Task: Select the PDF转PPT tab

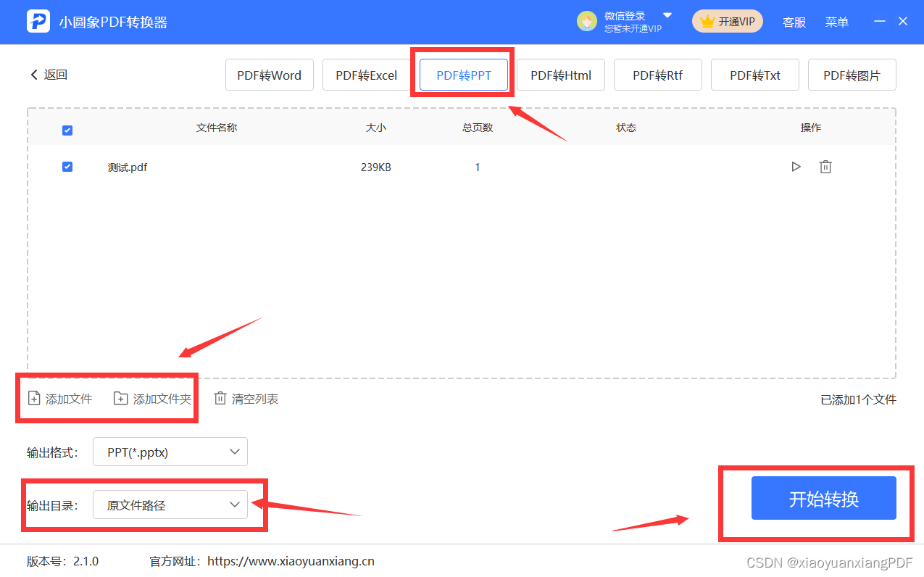Action: (x=463, y=75)
